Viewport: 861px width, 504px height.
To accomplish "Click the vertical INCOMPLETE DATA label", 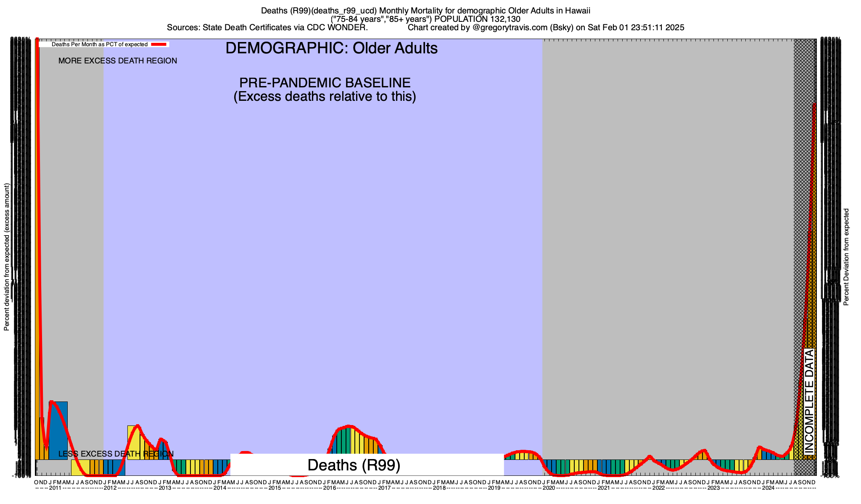I will tap(809, 402).
